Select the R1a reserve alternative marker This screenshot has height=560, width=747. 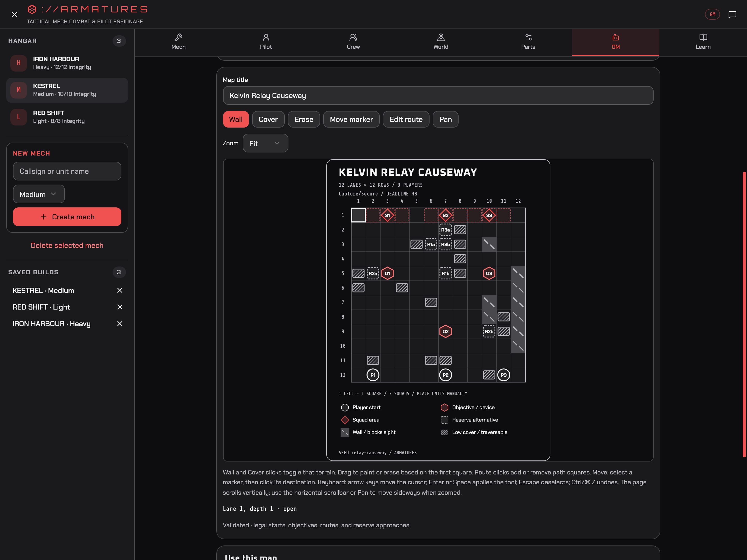(431, 244)
